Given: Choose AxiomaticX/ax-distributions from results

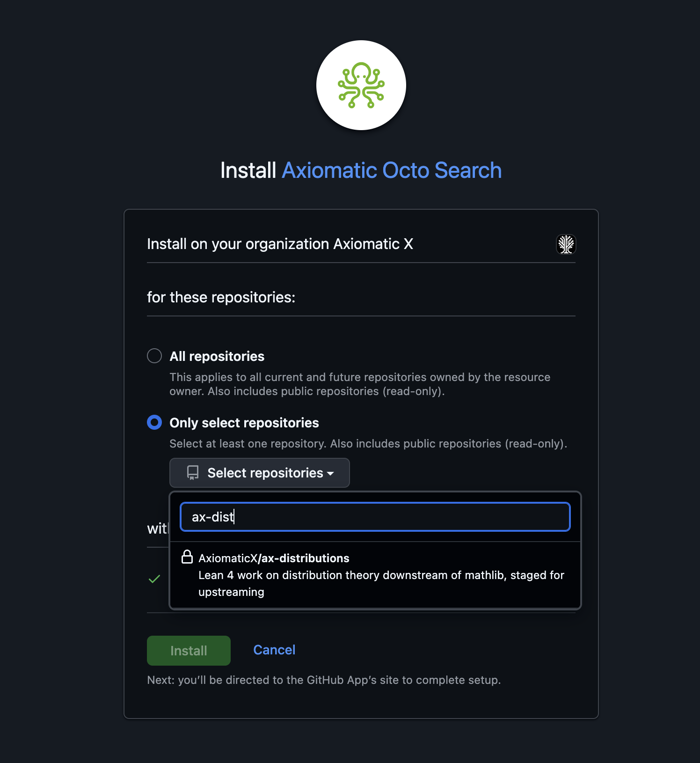Looking at the screenshot, I should (375, 575).
